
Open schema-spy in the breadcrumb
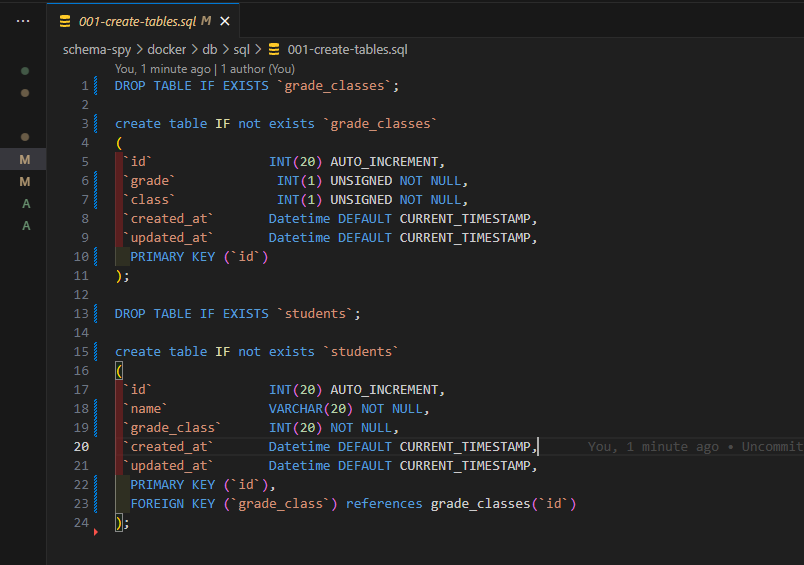tap(97, 50)
